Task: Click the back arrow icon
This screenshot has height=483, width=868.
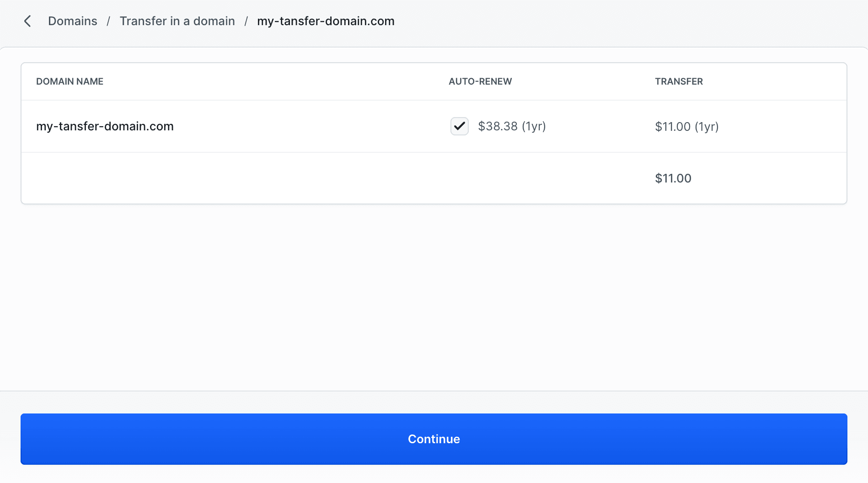Action: pos(27,21)
